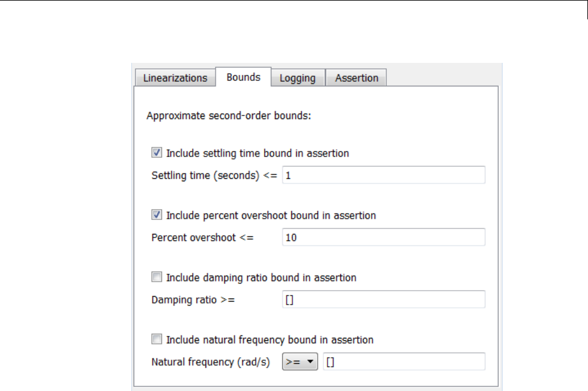Click the 'Damping ratio >=' label

(193, 300)
